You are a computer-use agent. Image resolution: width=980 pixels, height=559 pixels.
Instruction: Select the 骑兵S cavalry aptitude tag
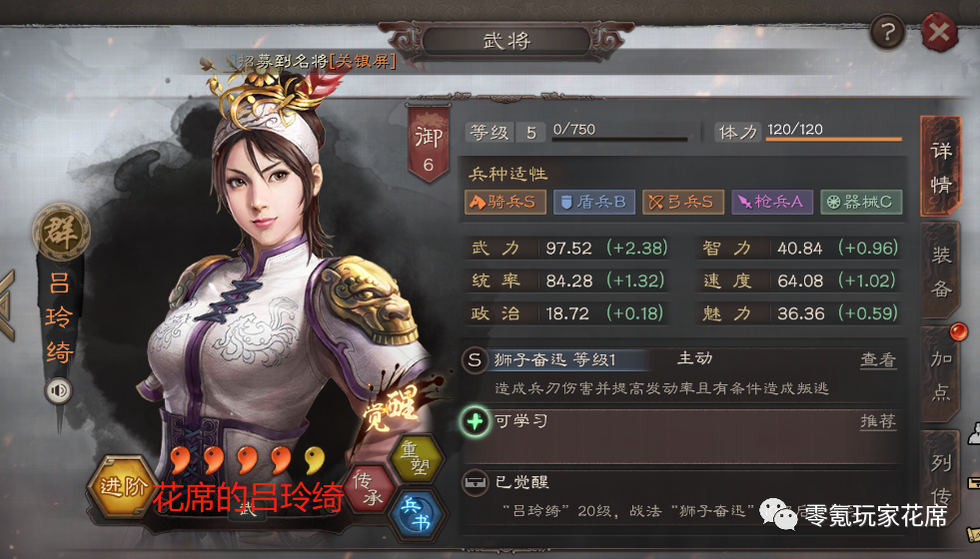tap(505, 202)
